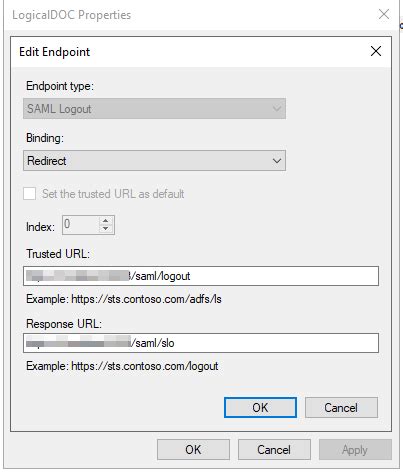Click into the Trusted URL text field

pos(201,276)
